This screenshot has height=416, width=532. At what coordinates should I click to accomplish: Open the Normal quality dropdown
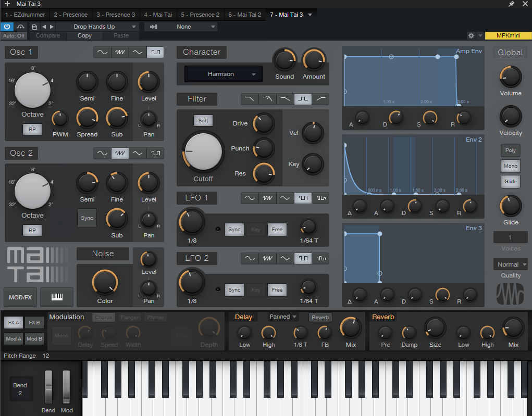coord(510,264)
